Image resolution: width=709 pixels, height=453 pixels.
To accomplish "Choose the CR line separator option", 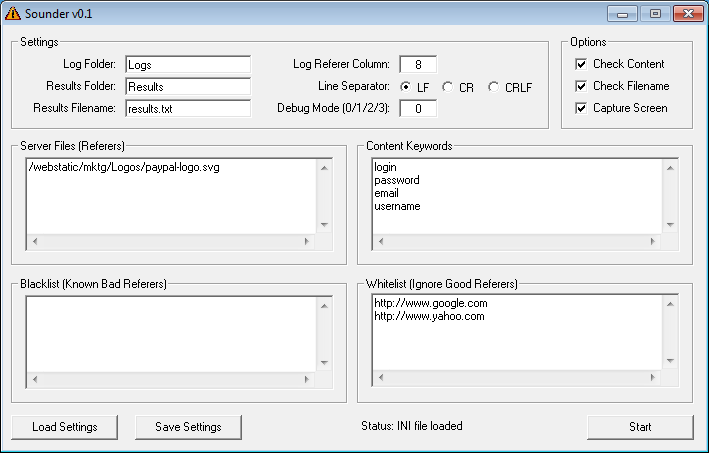I will coord(448,87).
